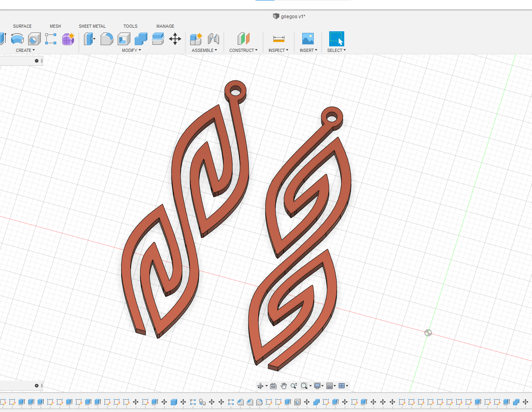Select the Joint tool icon
The width and height of the screenshot is (532, 412).
pyautogui.click(x=214, y=39)
